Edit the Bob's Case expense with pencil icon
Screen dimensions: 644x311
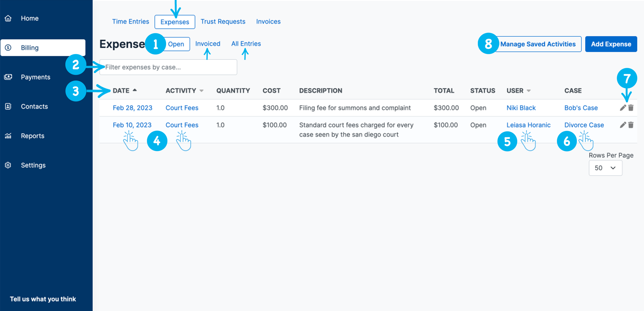tap(622, 108)
